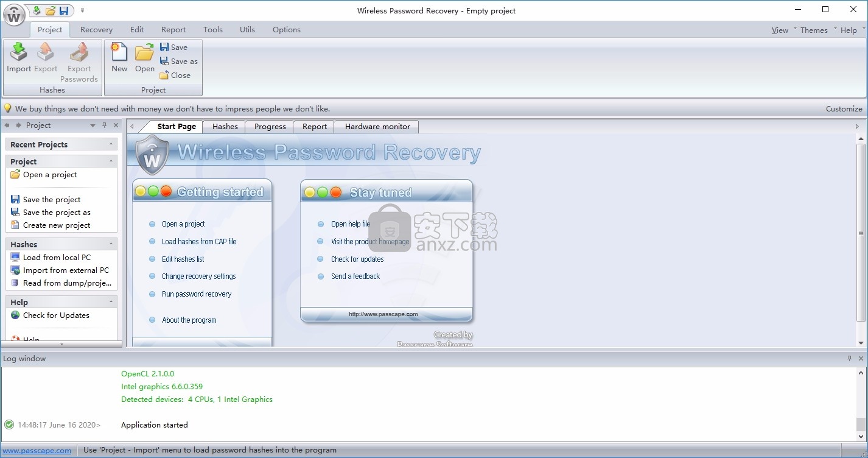Open the Help dropdown menu
Screen dimensions: 868x458
(852, 30)
